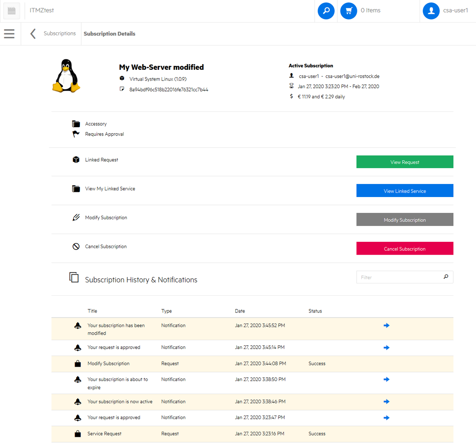Click the Subscription History copy icon
The image size is (476, 448).
click(74, 278)
